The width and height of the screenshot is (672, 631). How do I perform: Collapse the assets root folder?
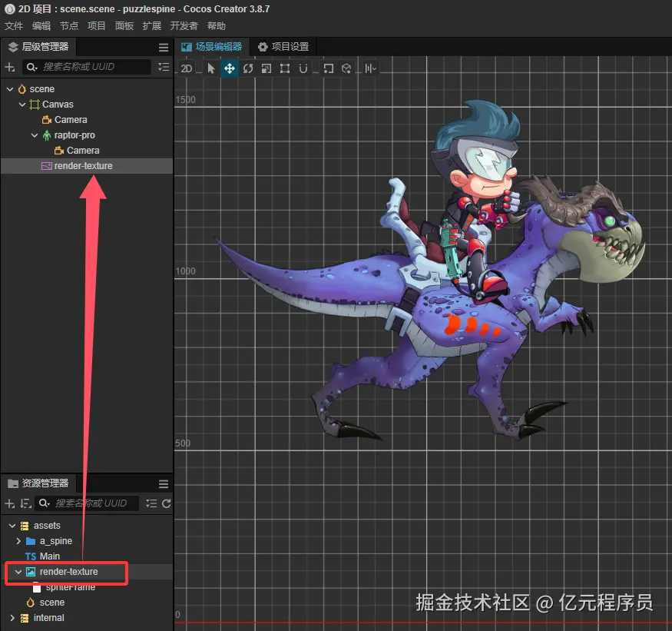[x=12, y=526]
